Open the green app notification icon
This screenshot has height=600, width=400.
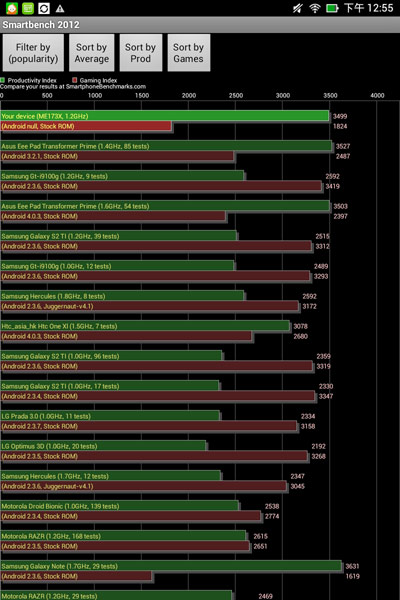(x=28, y=8)
